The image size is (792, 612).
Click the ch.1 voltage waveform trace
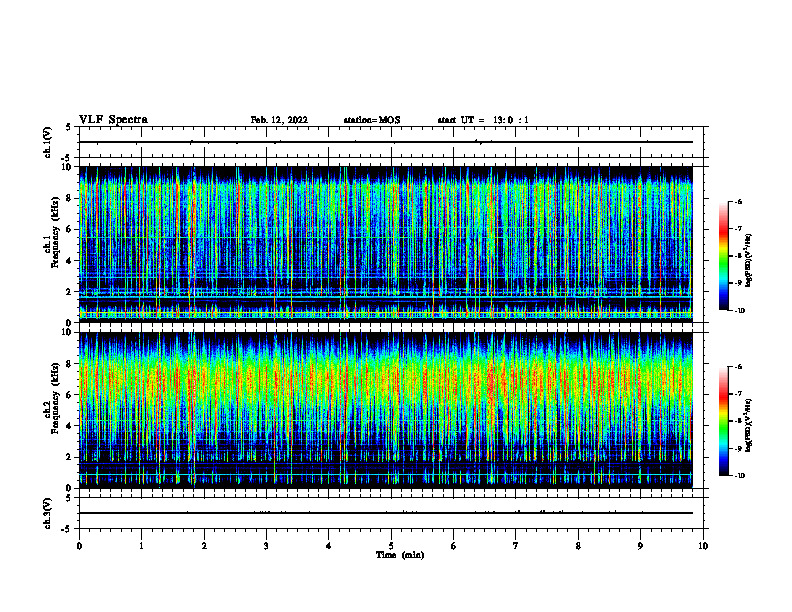(386, 142)
